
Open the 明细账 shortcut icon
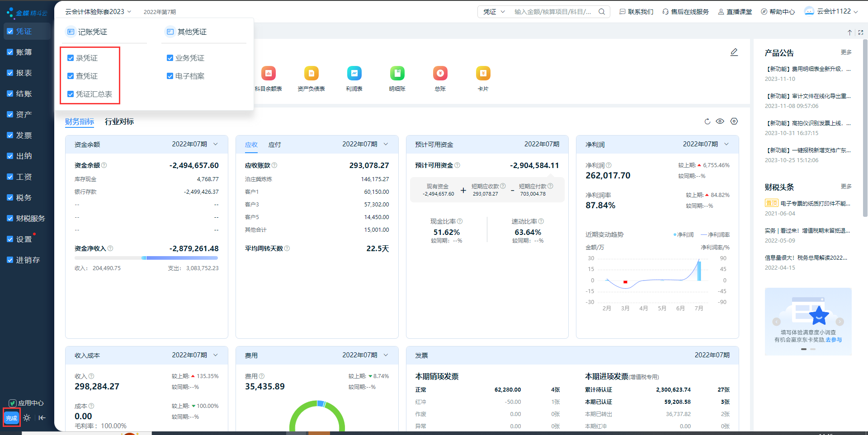click(x=397, y=74)
